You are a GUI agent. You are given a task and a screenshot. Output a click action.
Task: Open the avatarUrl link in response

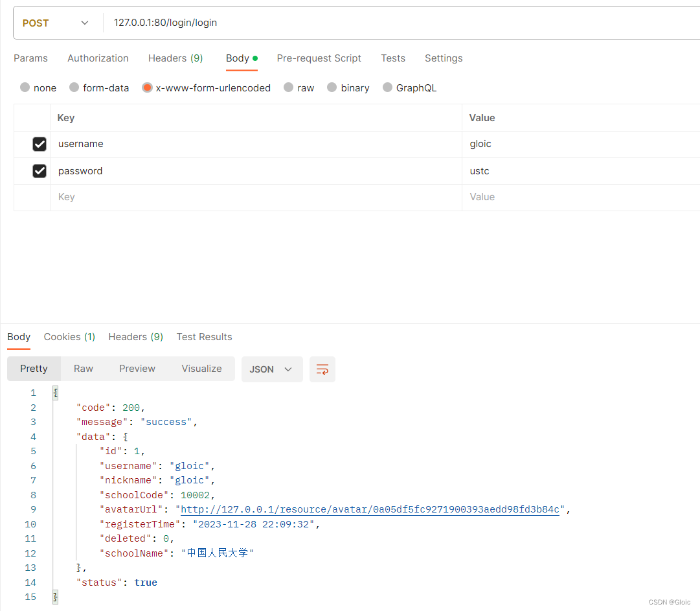coord(370,510)
